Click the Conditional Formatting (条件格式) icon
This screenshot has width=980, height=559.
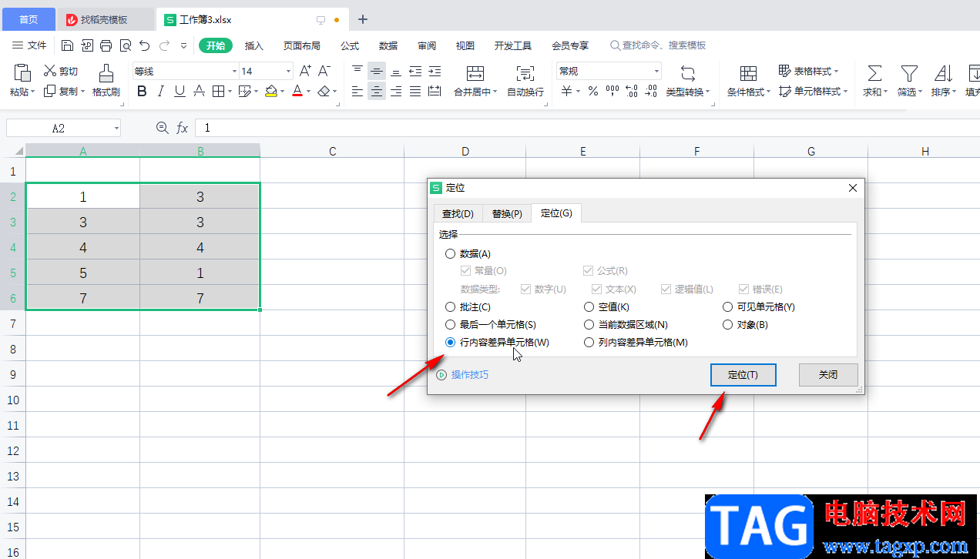coord(748,73)
